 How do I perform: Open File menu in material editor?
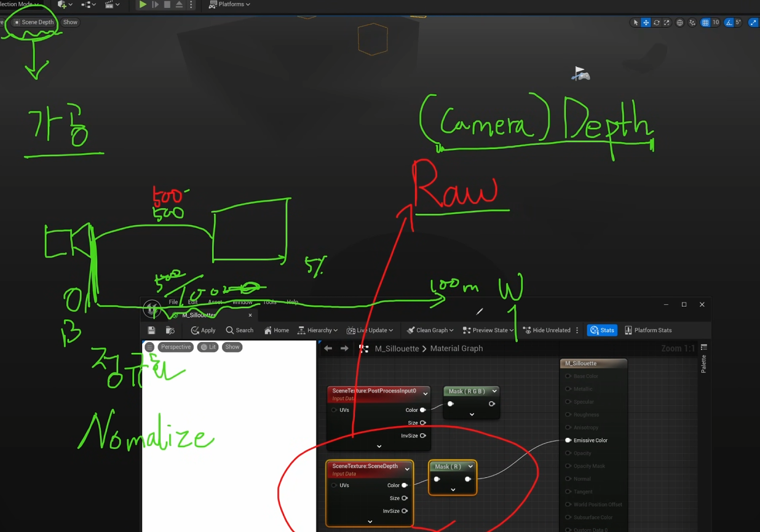pyautogui.click(x=173, y=302)
